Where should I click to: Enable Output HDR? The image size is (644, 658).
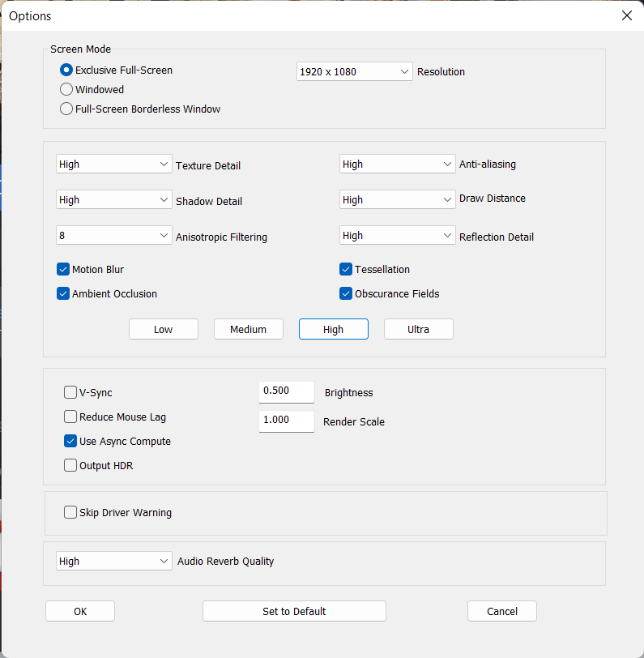coord(70,465)
